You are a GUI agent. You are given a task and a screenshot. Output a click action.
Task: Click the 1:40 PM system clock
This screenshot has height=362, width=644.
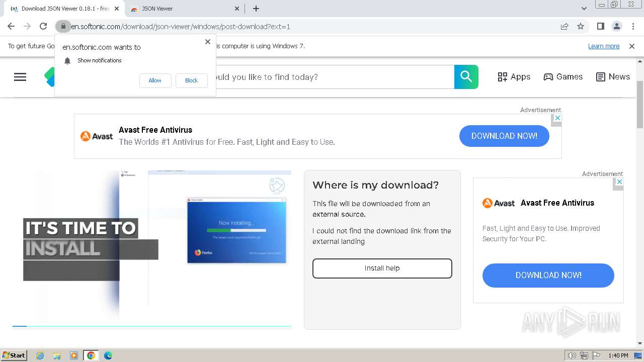[618, 355]
